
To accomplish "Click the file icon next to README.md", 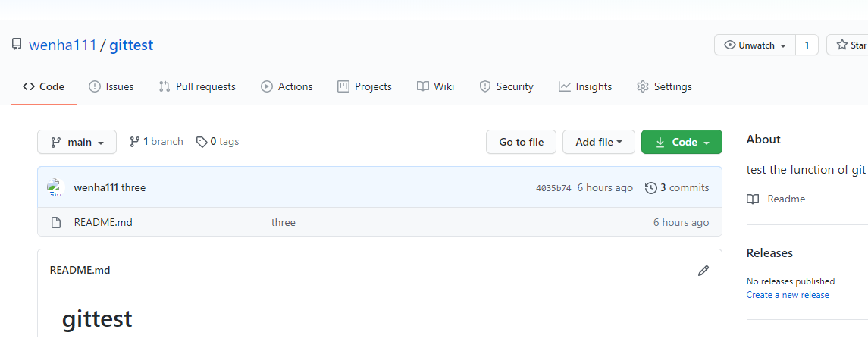I will (55, 223).
